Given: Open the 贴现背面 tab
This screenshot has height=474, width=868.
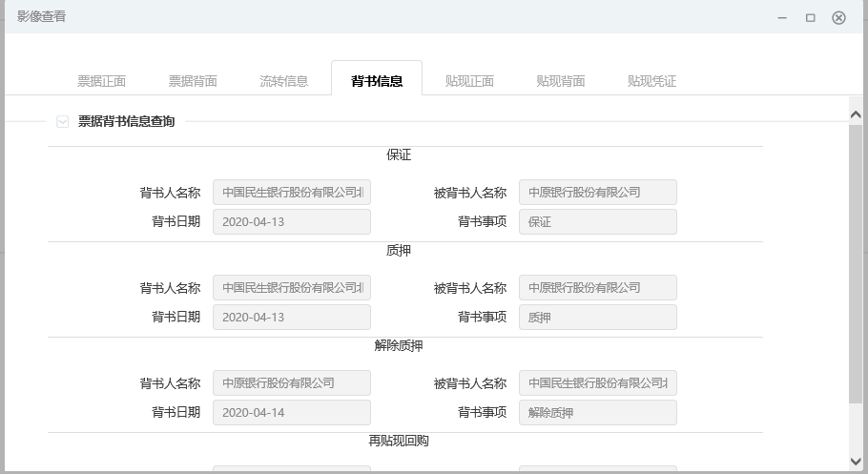Looking at the screenshot, I should tap(561, 81).
